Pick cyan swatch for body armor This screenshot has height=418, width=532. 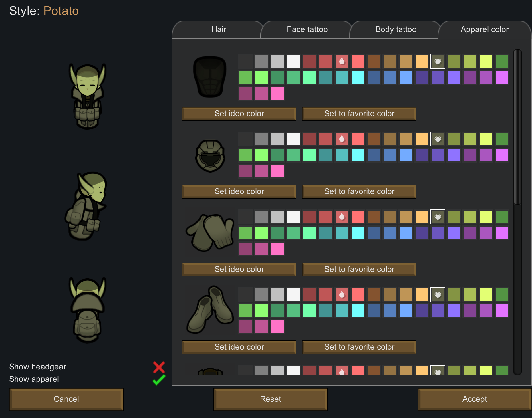(x=358, y=77)
